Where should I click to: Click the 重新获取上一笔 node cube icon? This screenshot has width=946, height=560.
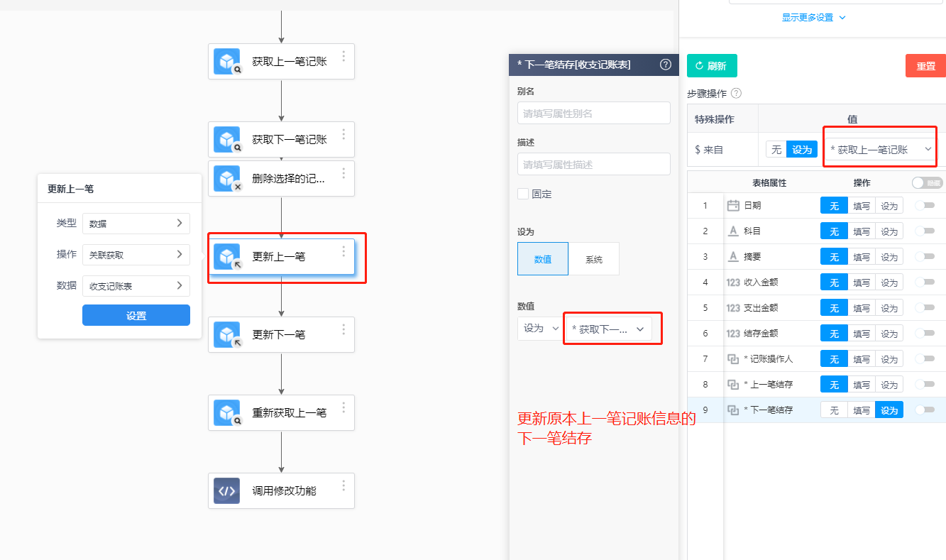point(227,413)
